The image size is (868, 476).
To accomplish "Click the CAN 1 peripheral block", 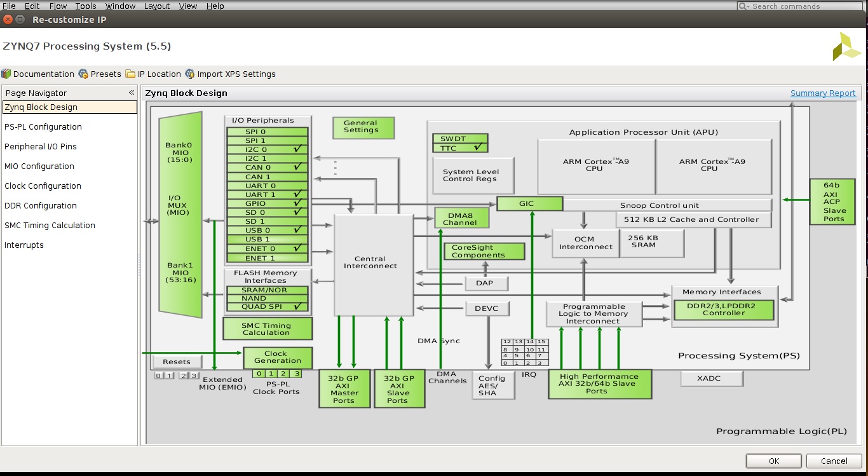I will [x=268, y=177].
